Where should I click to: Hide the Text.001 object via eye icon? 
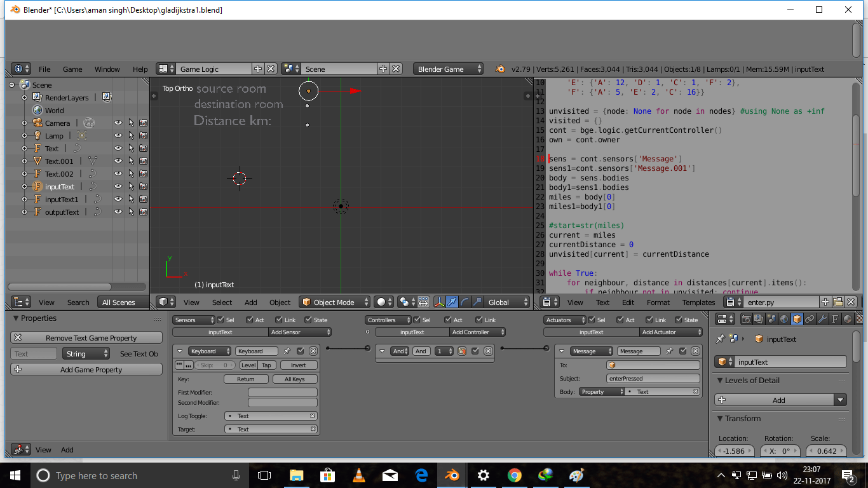point(118,161)
